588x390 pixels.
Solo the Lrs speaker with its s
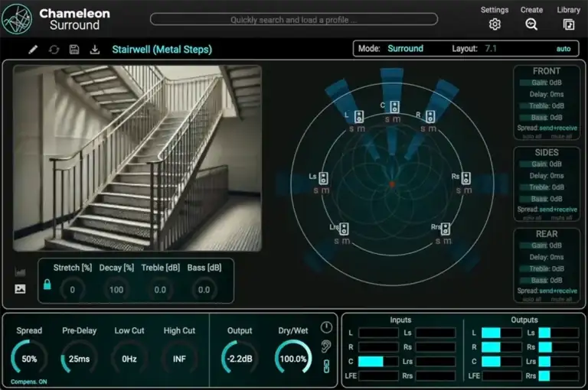click(x=336, y=242)
